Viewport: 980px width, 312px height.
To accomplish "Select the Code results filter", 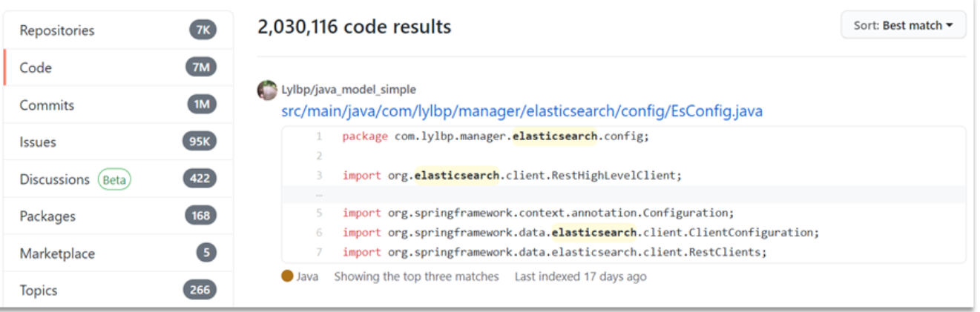I will (x=36, y=67).
